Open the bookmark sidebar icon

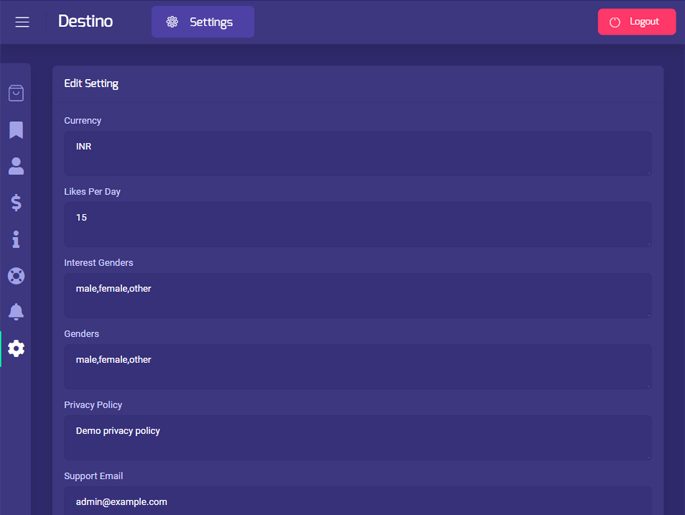pyautogui.click(x=16, y=130)
